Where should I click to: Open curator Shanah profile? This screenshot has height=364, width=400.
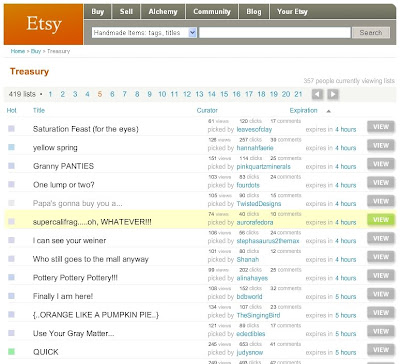(x=248, y=260)
